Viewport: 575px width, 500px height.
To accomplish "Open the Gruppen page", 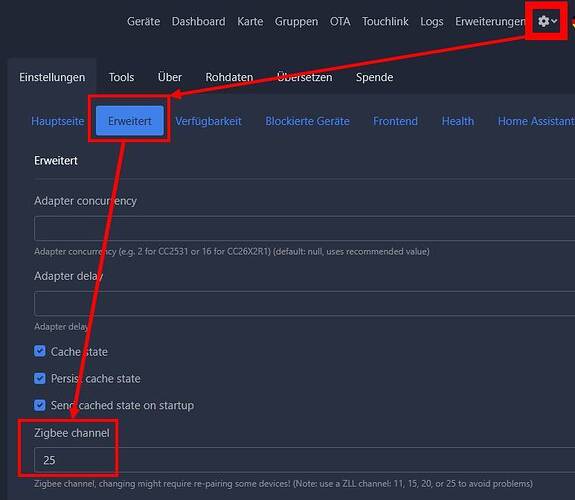I will tap(296, 22).
